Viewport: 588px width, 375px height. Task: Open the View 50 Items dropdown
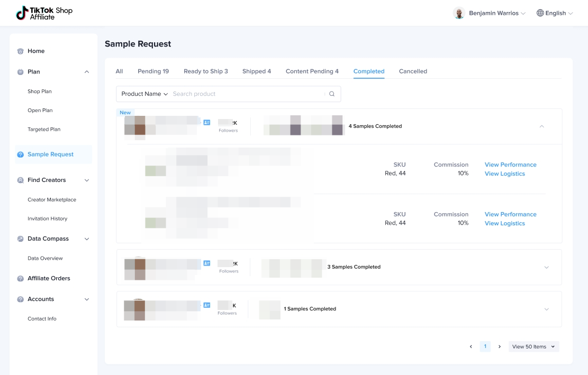coord(533,347)
